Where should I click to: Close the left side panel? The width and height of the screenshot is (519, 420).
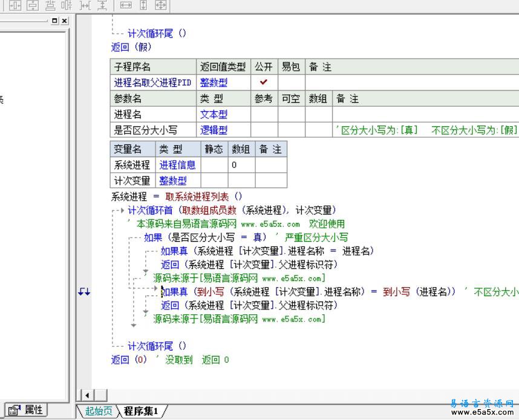pos(65,21)
